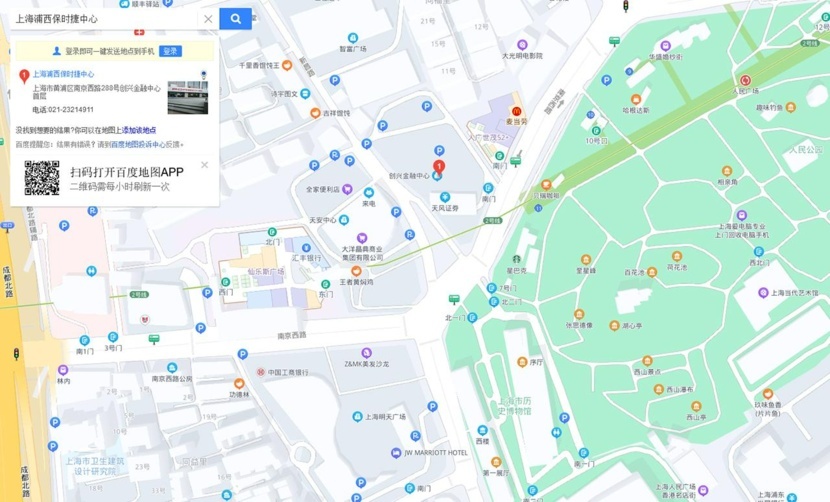
Task: Select the 南京西路公房 icon
Action: pyautogui.click(x=172, y=367)
